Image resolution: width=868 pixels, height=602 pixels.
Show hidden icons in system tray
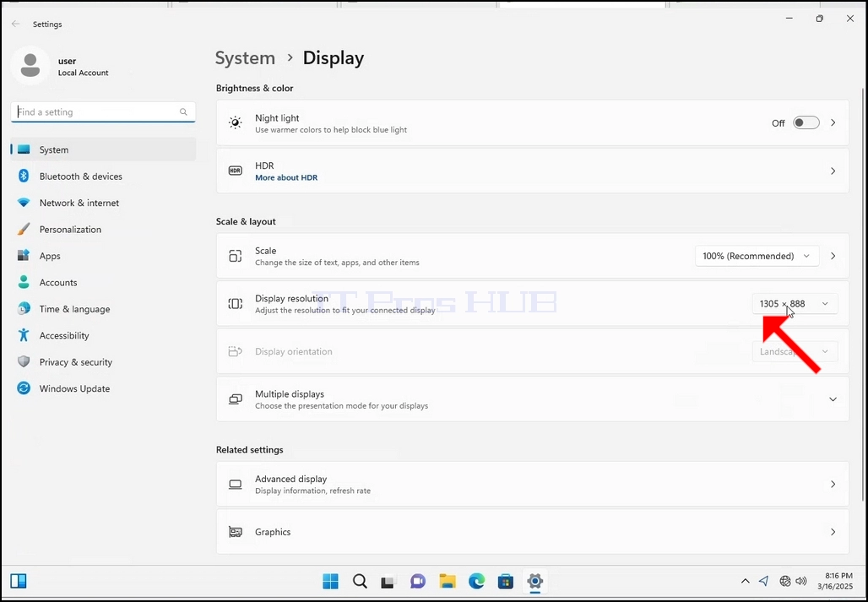[x=745, y=581]
